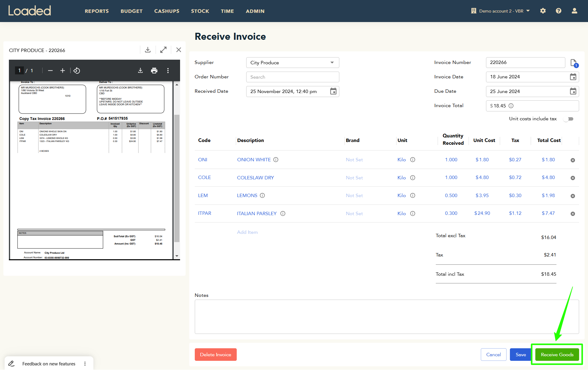Print the PDF invoice
This screenshot has width=588, height=370.
tap(154, 71)
